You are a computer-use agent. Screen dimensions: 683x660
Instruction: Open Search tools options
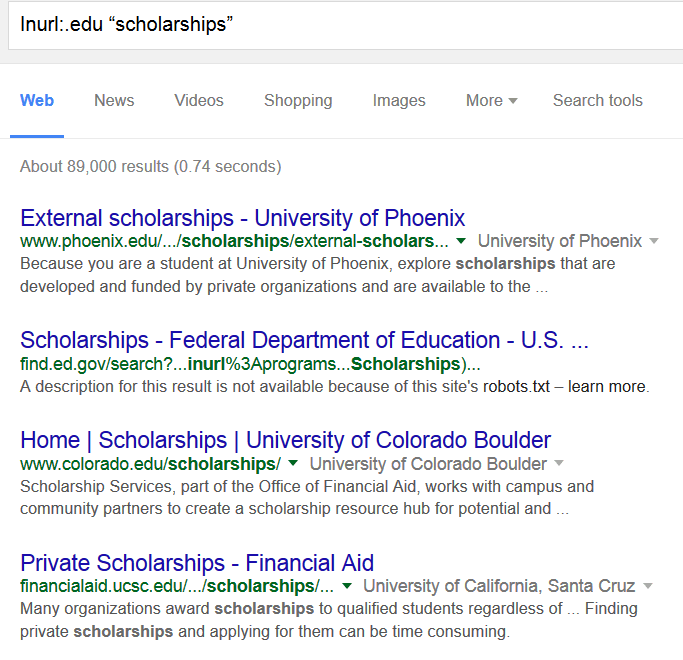pyautogui.click(x=598, y=101)
